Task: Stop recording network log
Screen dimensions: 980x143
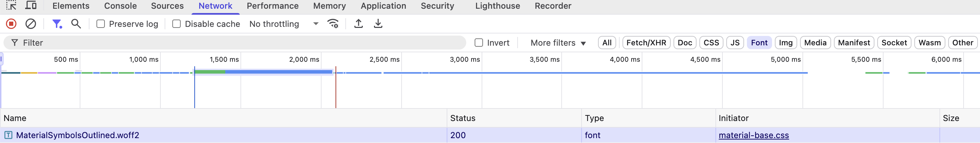Action: [11, 24]
